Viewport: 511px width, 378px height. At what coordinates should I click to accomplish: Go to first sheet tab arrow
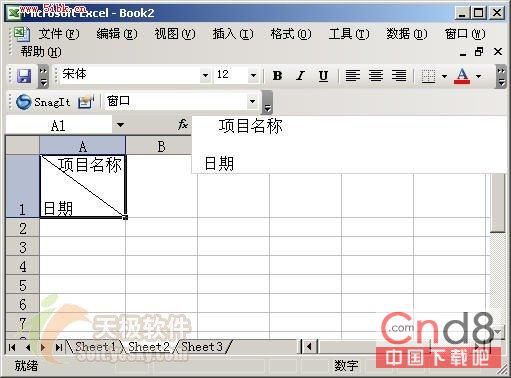pos(12,347)
